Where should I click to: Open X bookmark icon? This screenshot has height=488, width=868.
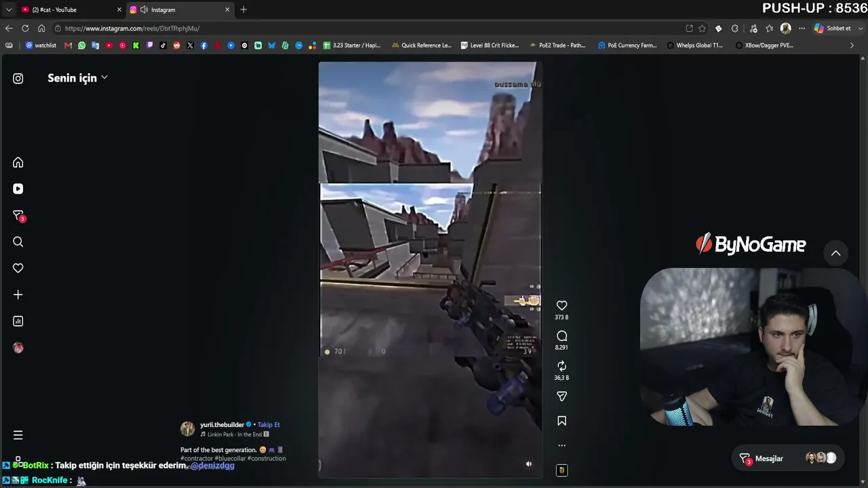[191, 45]
